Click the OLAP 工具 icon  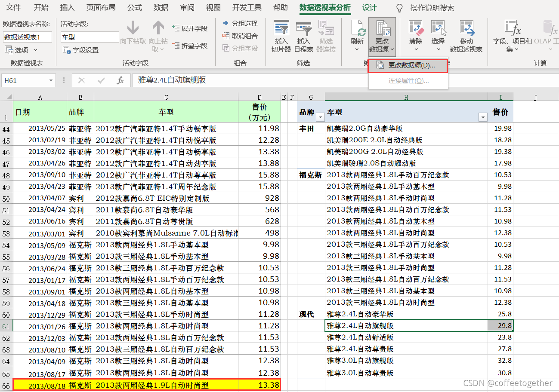point(550,28)
